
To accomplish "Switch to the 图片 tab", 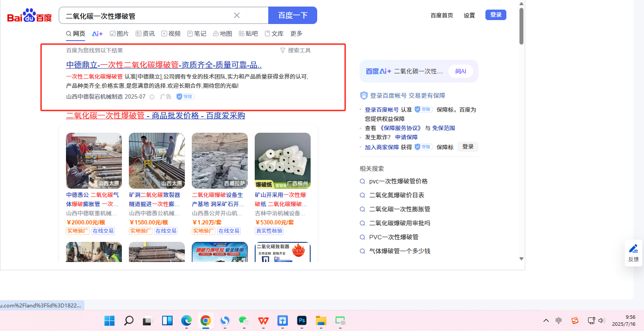I will [x=119, y=34].
